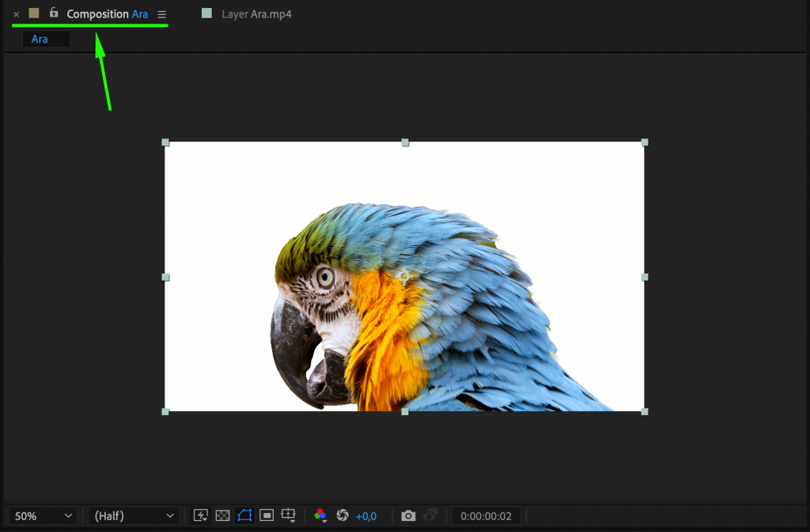
Task: Open the Composition panel menu
Action: point(161,13)
